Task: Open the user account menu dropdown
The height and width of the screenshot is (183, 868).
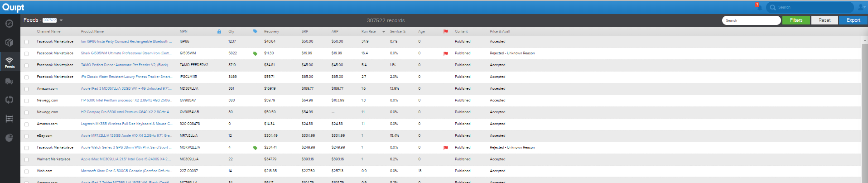Action: 862,7
